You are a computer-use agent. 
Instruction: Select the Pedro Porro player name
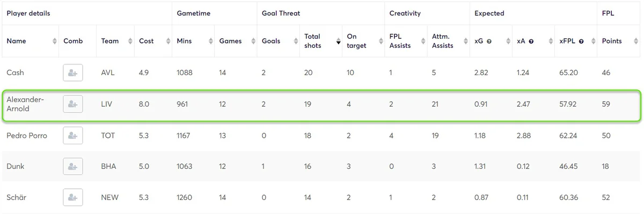click(x=27, y=136)
